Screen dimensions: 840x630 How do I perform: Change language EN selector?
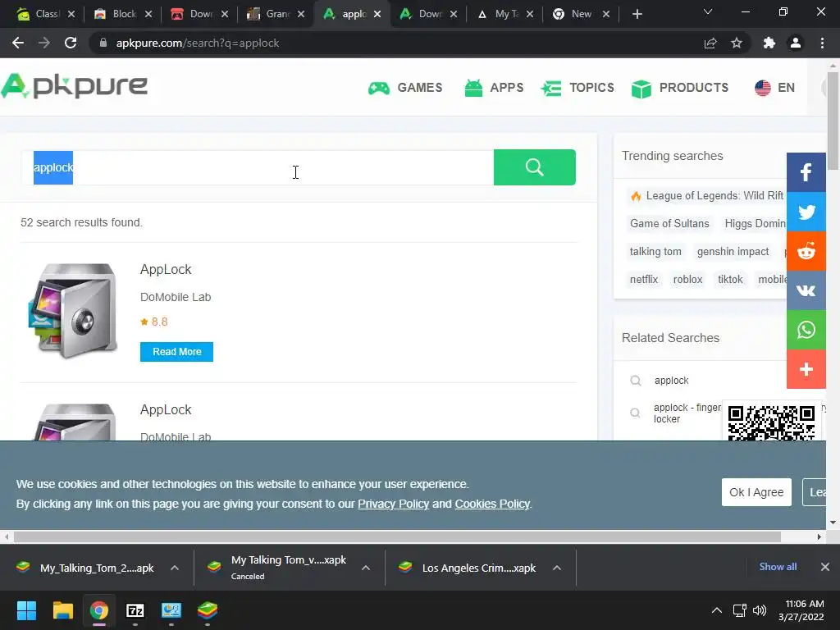tap(774, 87)
